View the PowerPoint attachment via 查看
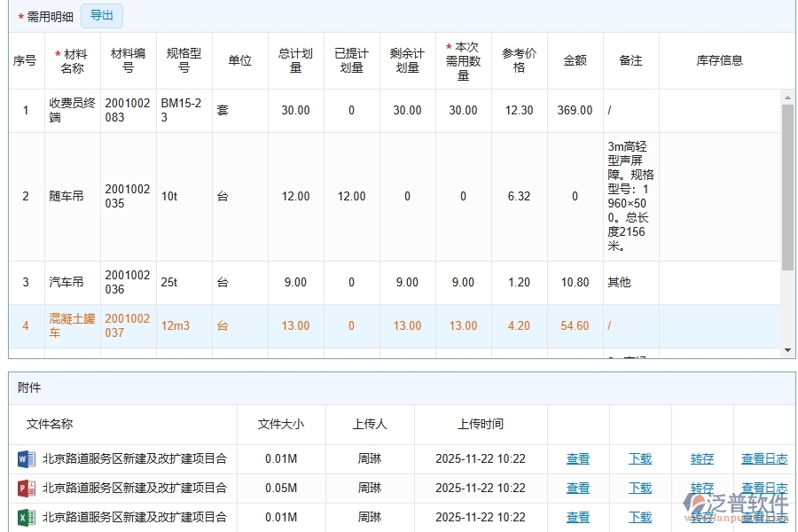 pos(578,489)
